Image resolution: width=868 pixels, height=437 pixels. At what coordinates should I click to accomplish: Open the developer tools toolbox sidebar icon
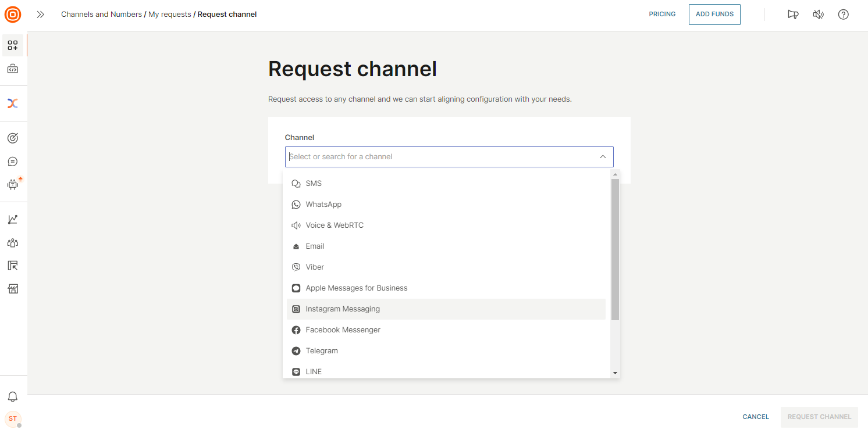point(13,69)
